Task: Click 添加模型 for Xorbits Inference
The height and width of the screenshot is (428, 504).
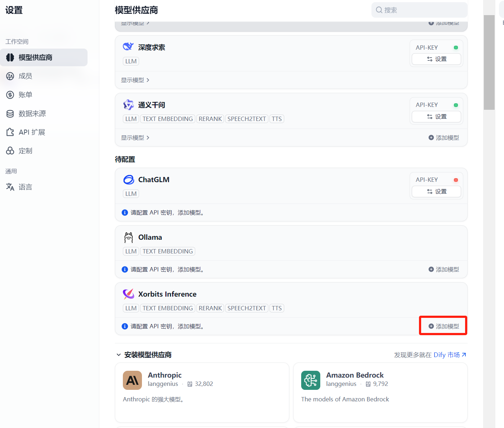Action: [x=444, y=326]
